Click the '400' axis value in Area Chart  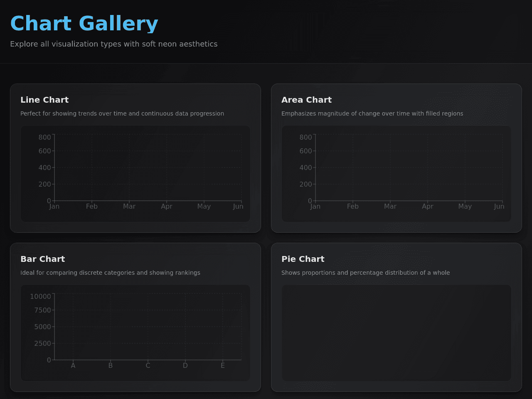tap(305, 167)
